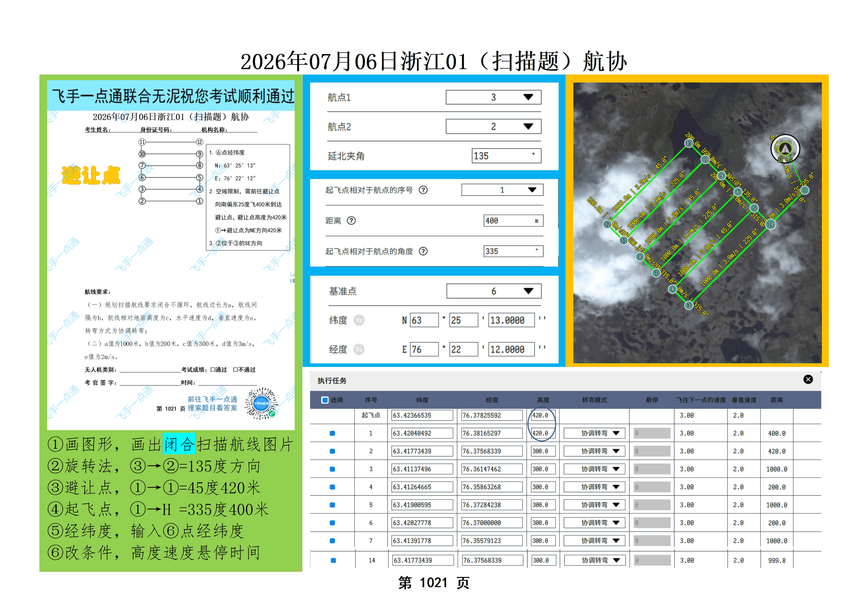Click the help icon beside 距离
Viewport: 868px width, 614px height.
(x=351, y=220)
